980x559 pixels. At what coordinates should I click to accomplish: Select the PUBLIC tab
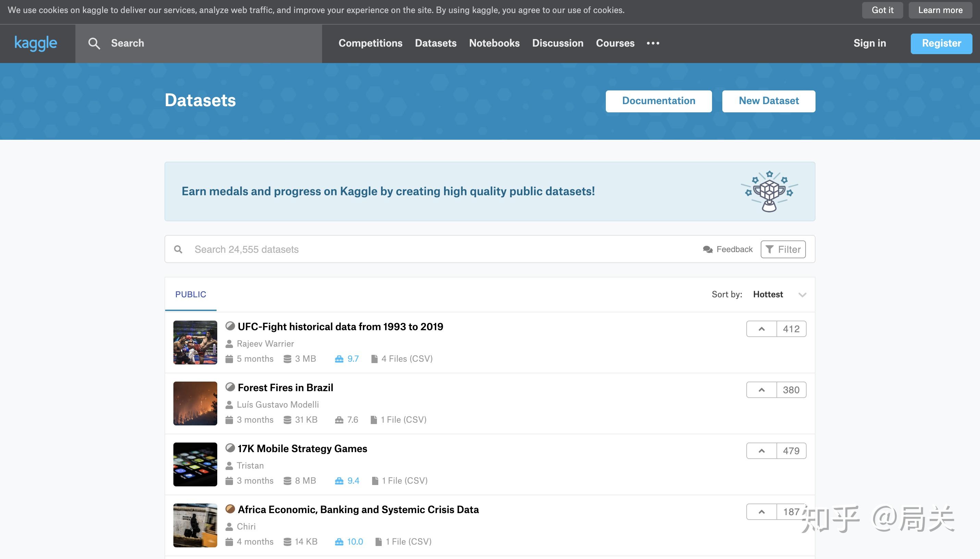pos(191,295)
